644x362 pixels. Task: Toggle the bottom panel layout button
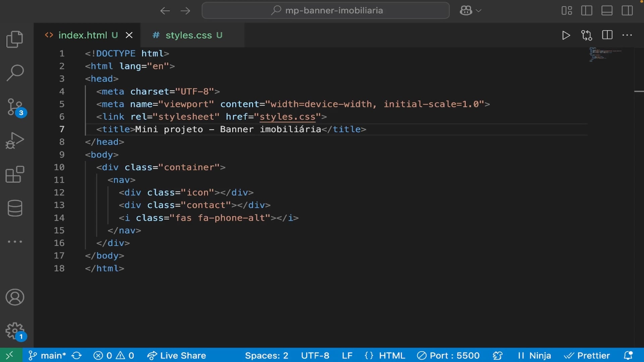pyautogui.click(x=607, y=10)
